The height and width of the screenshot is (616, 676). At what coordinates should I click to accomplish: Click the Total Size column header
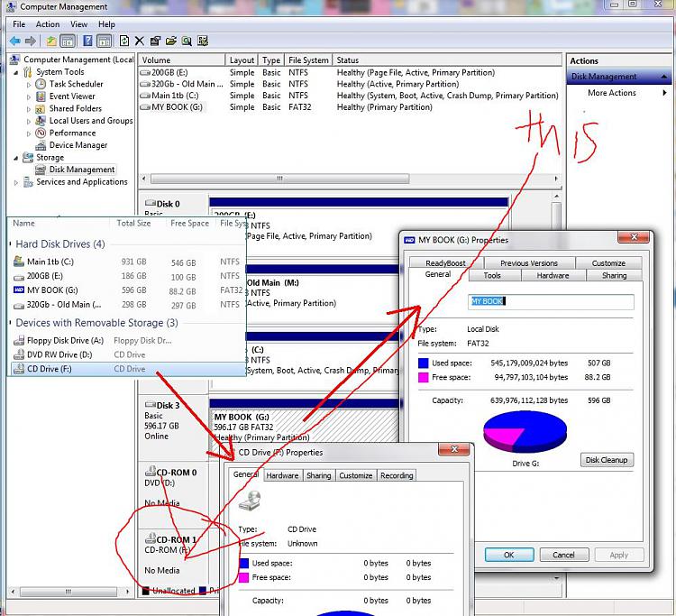[x=133, y=223]
